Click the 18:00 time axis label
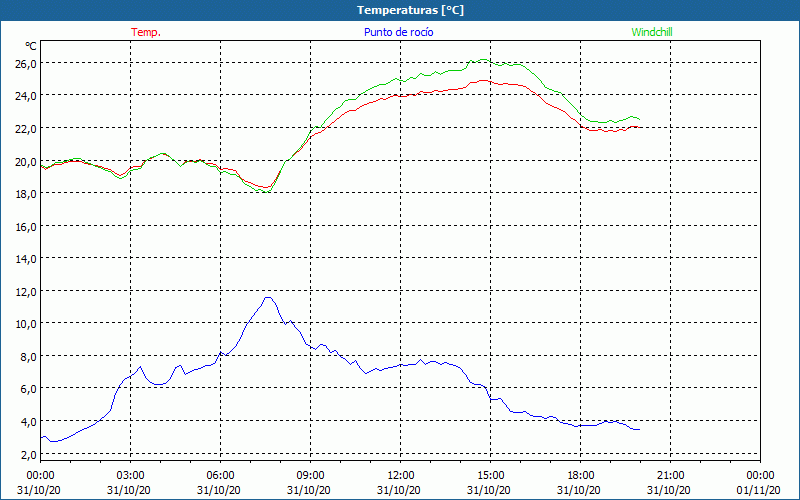Image resolution: width=800 pixels, height=500 pixels. (581, 476)
